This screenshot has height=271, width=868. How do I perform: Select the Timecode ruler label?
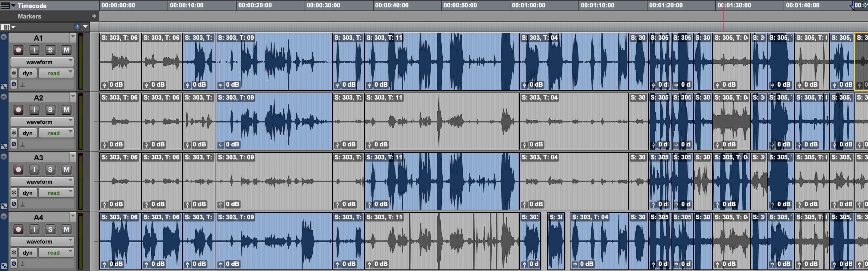coord(32,5)
